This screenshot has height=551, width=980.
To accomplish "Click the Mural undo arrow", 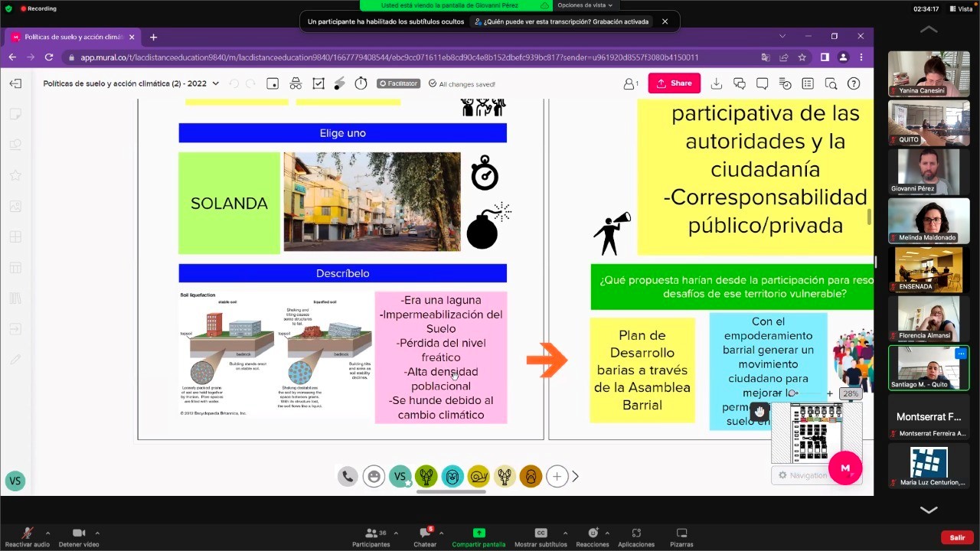I will (x=234, y=83).
